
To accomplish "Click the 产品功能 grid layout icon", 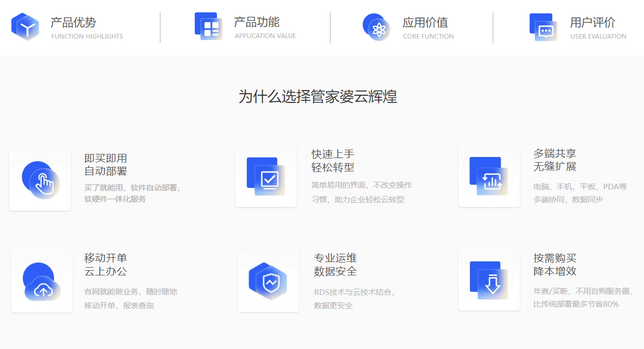I will 208,26.
